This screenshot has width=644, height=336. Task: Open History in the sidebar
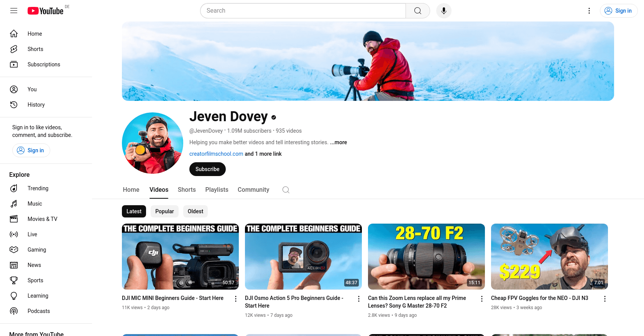click(36, 105)
